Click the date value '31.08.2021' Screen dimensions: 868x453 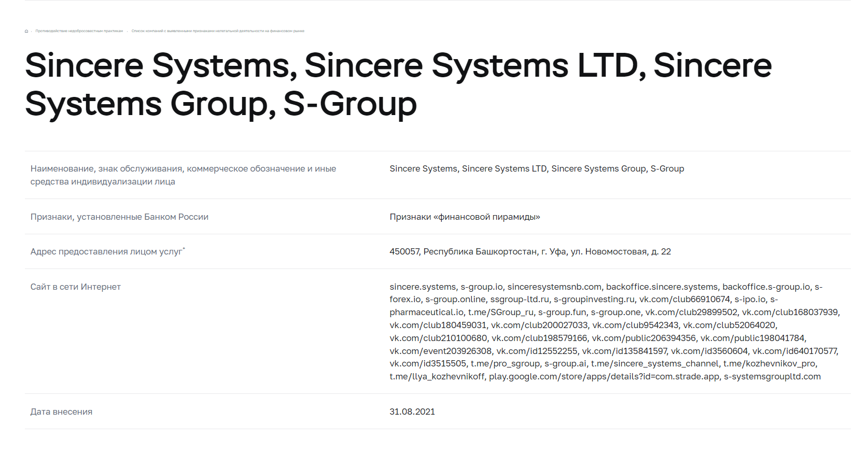[x=412, y=412]
